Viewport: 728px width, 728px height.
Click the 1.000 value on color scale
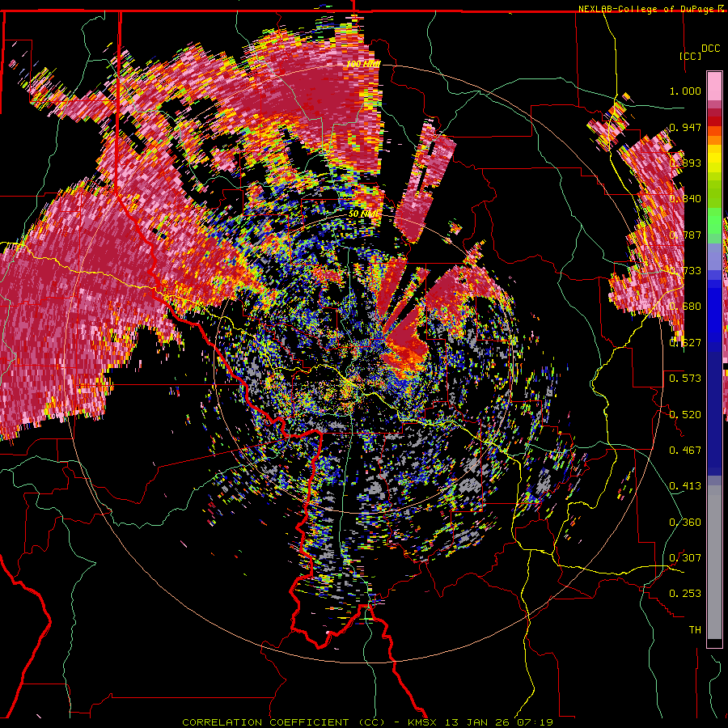685,91
